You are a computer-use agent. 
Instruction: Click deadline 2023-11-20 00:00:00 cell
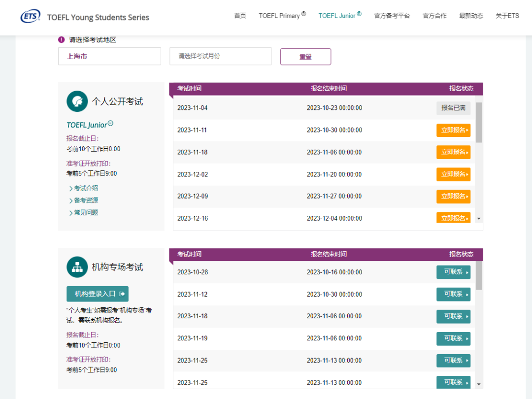tap(334, 174)
